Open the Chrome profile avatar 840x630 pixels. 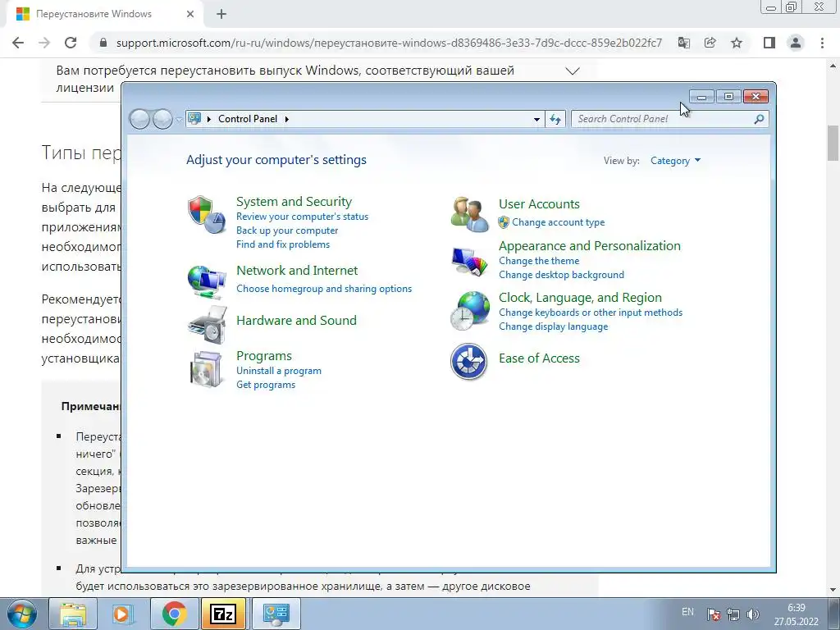(x=796, y=43)
